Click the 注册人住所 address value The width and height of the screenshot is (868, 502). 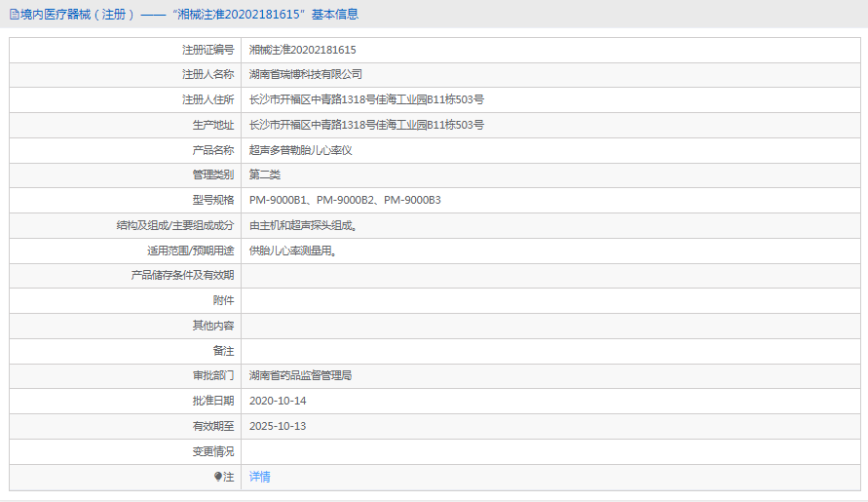tap(366, 99)
